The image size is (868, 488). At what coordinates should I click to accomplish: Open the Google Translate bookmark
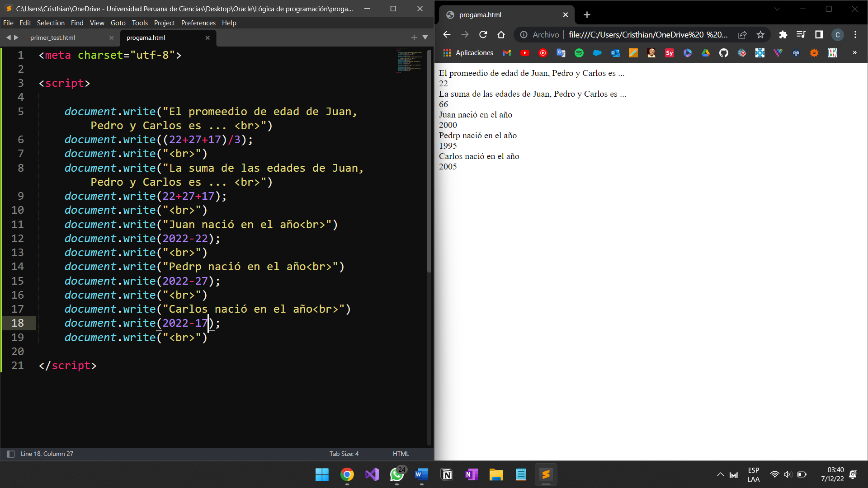[561, 53]
